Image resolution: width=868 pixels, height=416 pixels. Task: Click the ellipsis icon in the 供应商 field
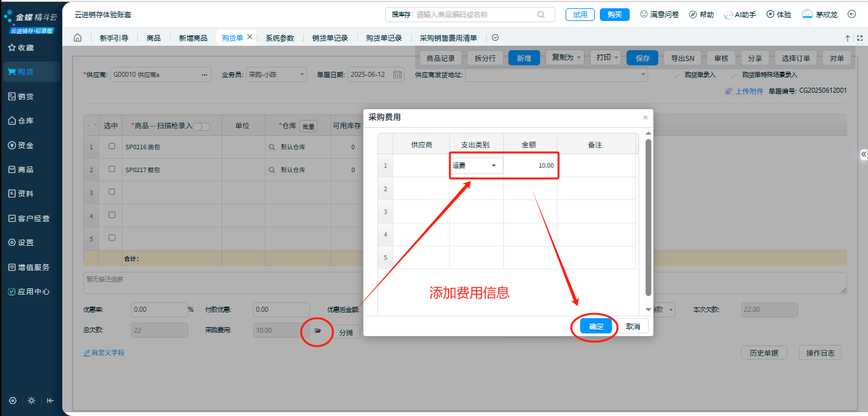[205, 75]
